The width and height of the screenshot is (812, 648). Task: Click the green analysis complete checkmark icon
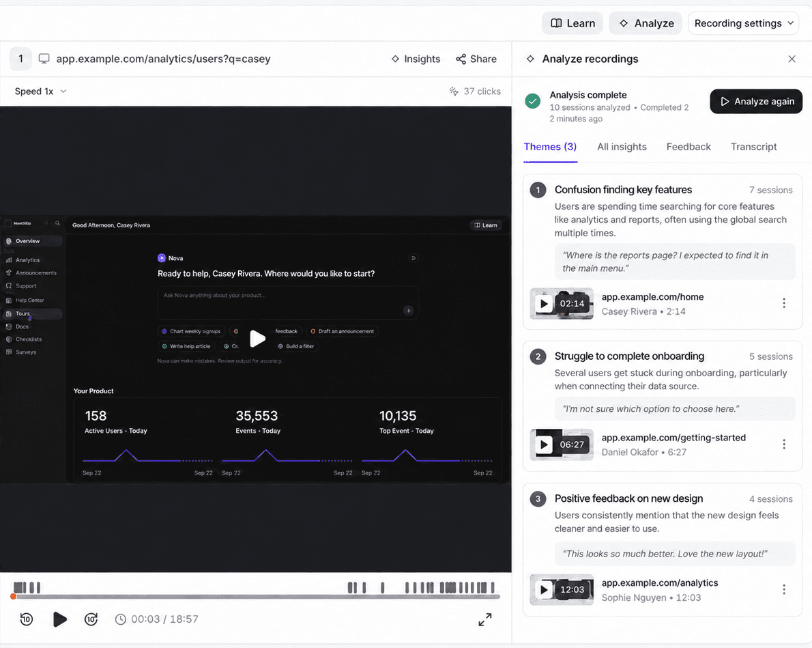pos(532,101)
